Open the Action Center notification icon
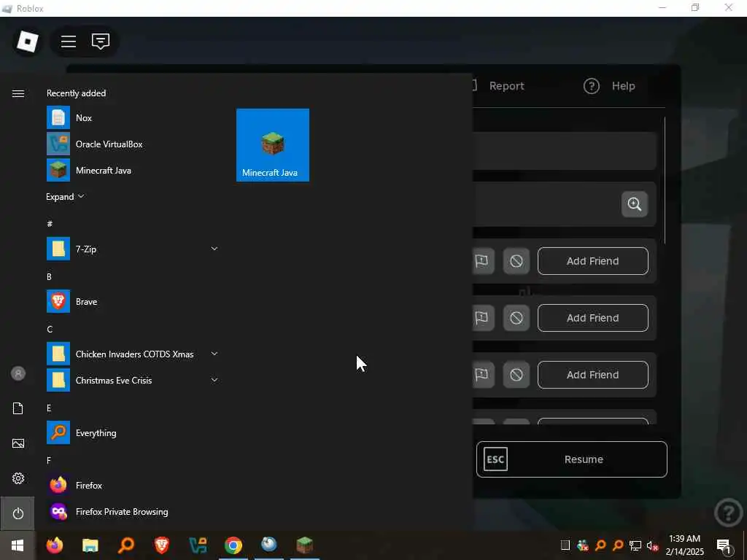 click(724, 545)
